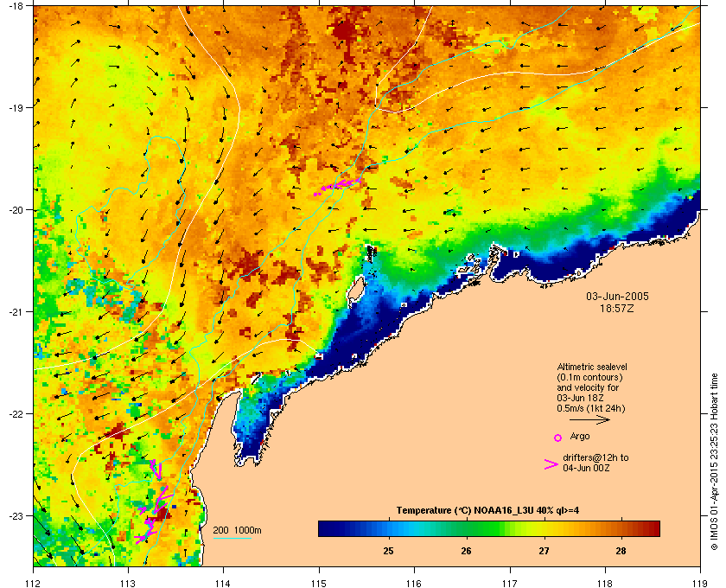Click the '04-Jun 00Z' legend text

coord(586,468)
